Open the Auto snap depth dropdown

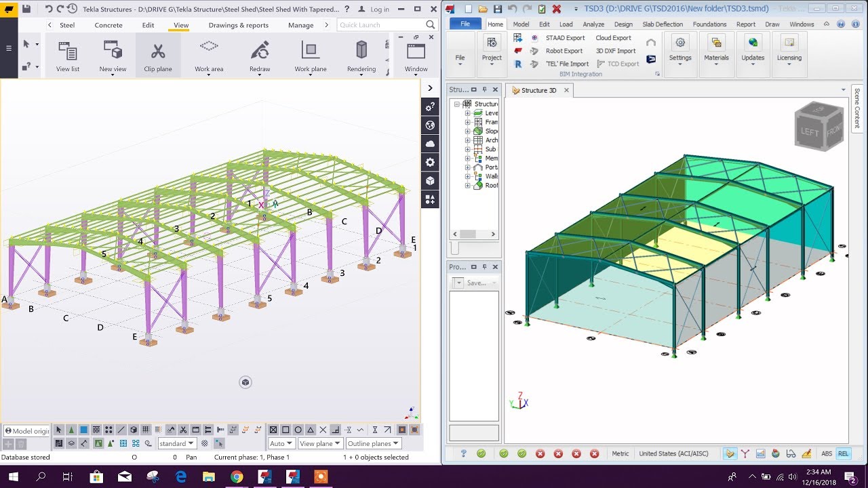281,443
